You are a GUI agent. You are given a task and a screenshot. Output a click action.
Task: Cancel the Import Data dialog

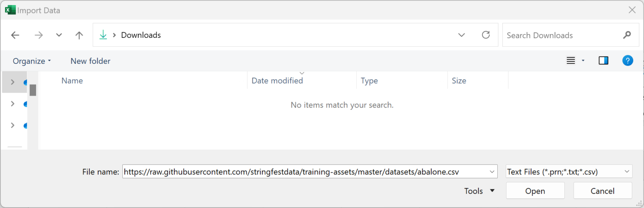click(602, 191)
